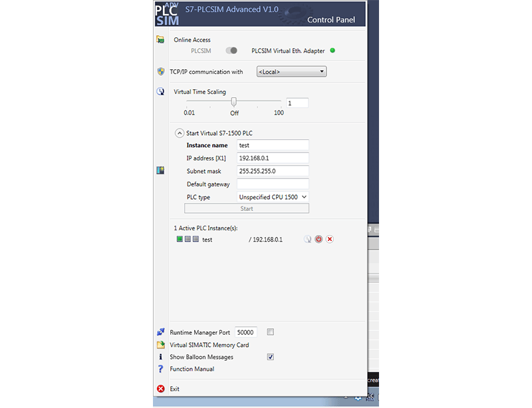Viewport: 532px width, 408px height.
Task: Click the 'Online Access' heading
Action: pyautogui.click(x=192, y=40)
